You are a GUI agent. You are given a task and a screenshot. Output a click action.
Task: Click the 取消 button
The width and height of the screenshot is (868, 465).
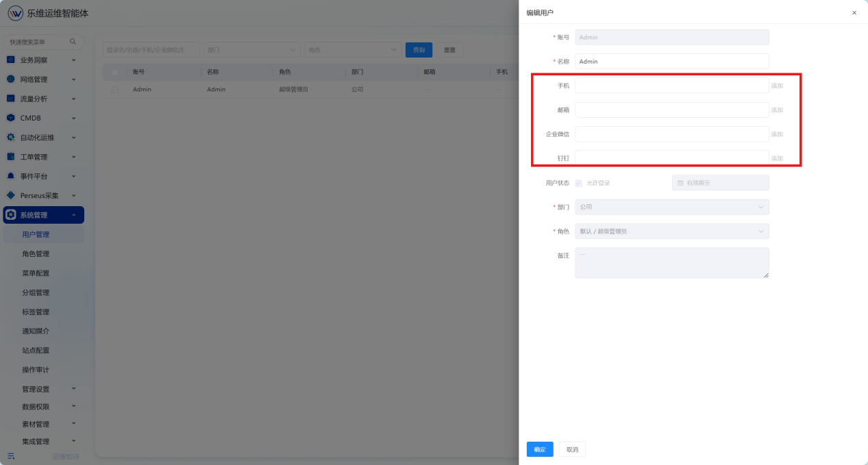click(x=572, y=449)
